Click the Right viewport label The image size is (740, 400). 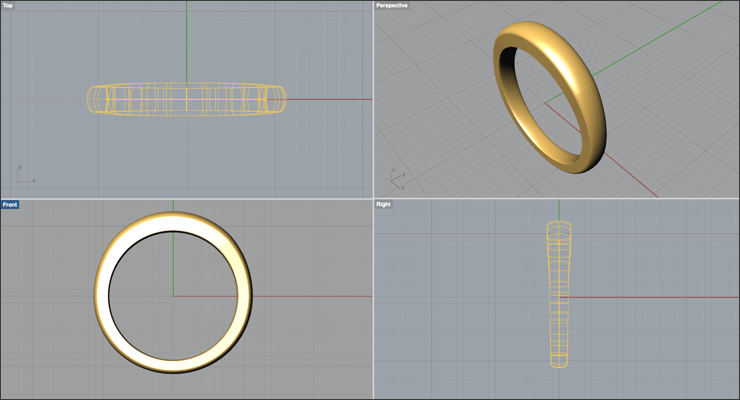(x=383, y=204)
